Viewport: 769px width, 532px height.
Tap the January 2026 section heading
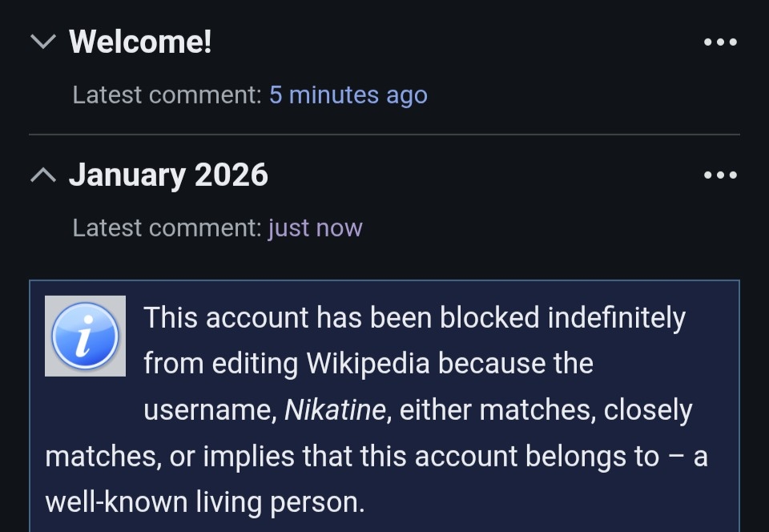(x=168, y=175)
